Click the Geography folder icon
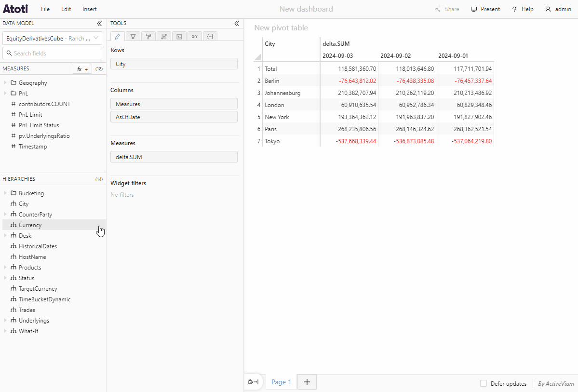This screenshot has height=392, width=578. pyautogui.click(x=13, y=82)
